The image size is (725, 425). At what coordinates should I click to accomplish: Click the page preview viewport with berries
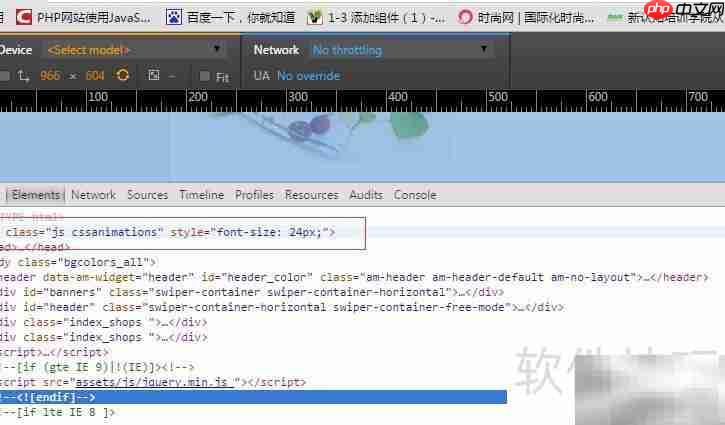(x=362, y=147)
